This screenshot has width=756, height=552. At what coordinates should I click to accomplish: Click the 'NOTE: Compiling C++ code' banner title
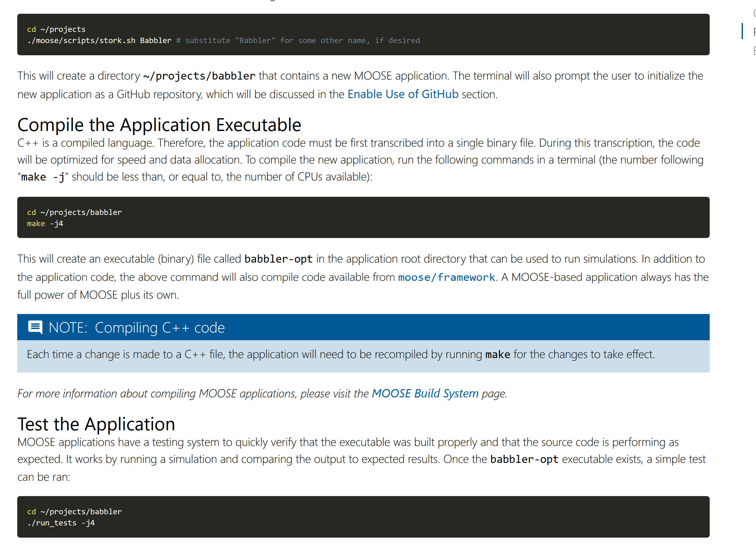(136, 328)
